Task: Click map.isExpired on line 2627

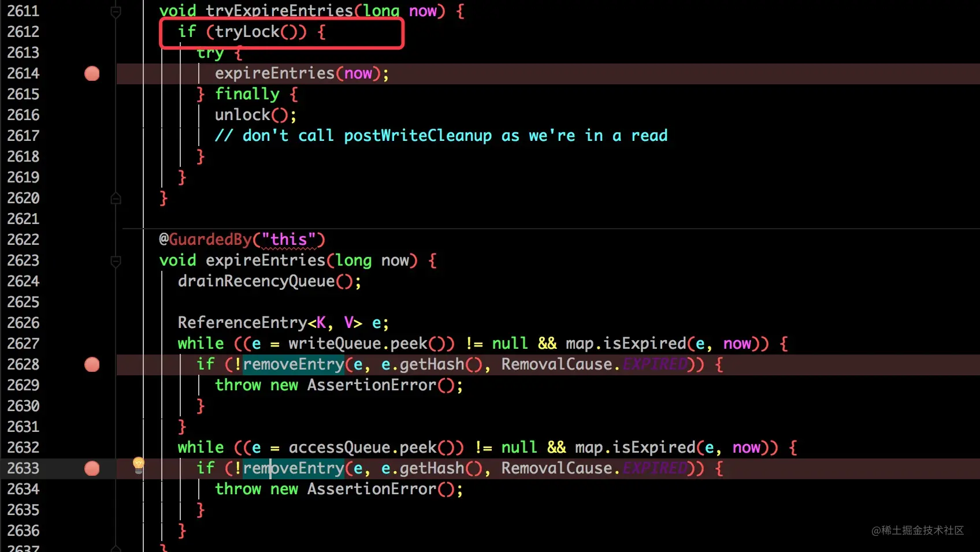Action: tap(626, 344)
